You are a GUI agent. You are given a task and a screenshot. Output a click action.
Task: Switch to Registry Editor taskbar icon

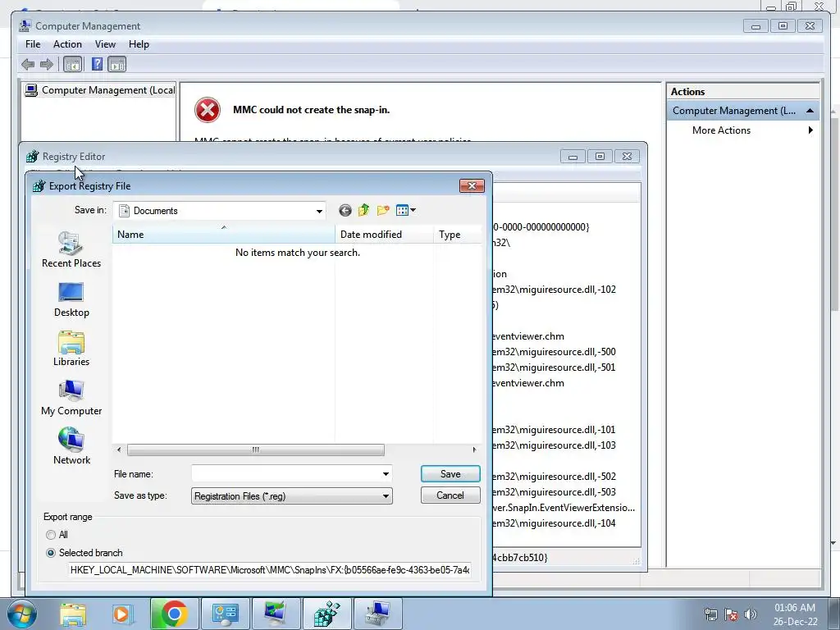[x=326, y=614]
